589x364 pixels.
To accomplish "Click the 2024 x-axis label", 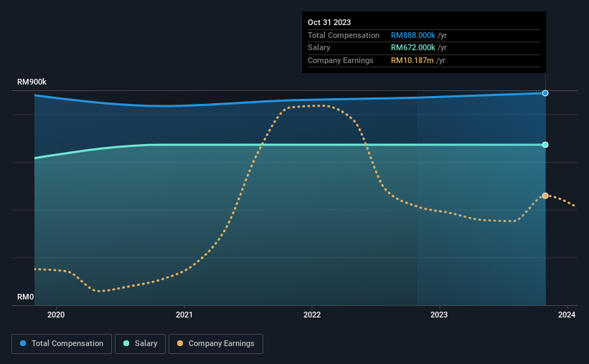I will pos(567,315).
